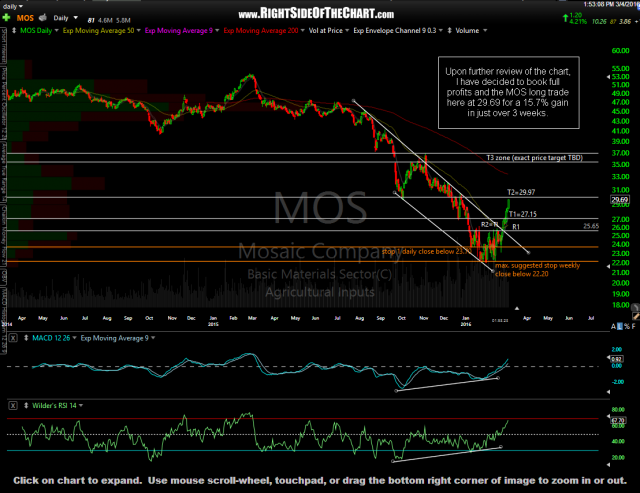Screen dimensions: 640x493
Task: Click the Wilder's RSI pane move arrows icon
Action: [26, 405]
